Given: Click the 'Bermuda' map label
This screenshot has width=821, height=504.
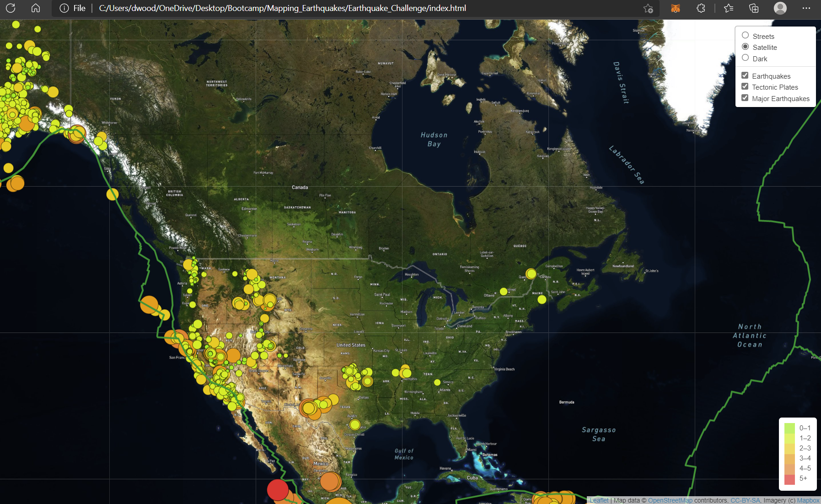Looking at the screenshot, I should [567, 402].
